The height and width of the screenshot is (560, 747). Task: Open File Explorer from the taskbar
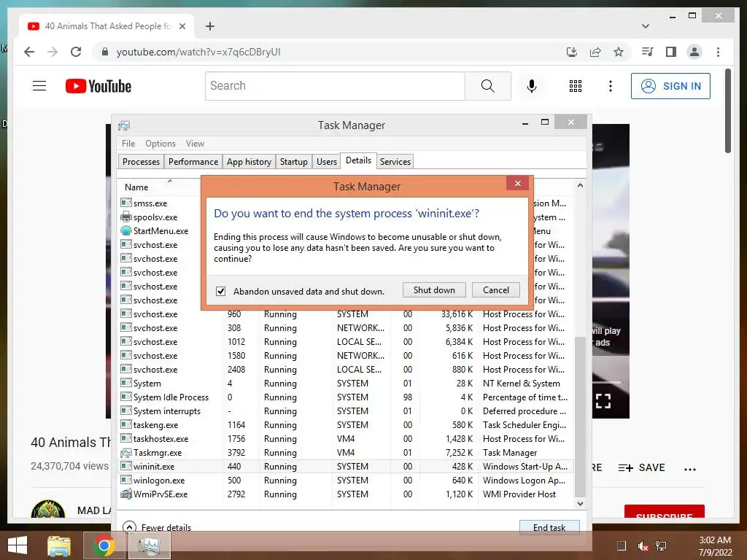(x=59, y=545)
